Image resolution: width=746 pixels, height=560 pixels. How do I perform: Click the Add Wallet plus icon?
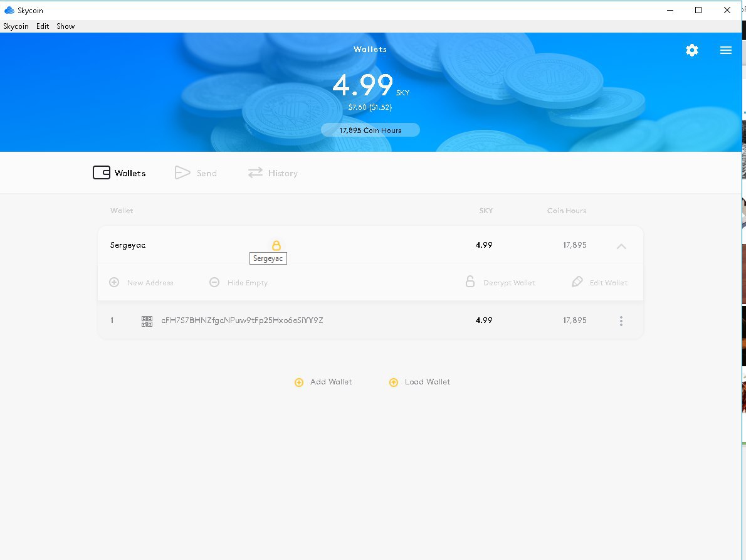click(299, 382)
